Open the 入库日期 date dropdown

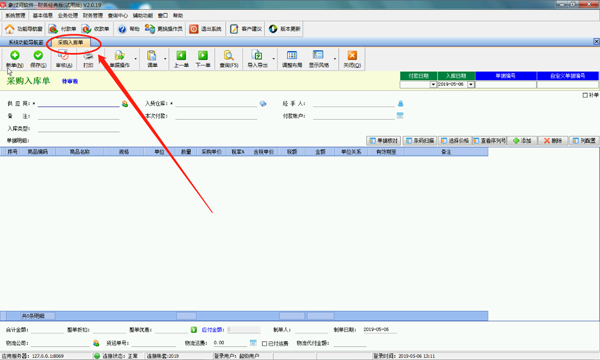point(471,85)
